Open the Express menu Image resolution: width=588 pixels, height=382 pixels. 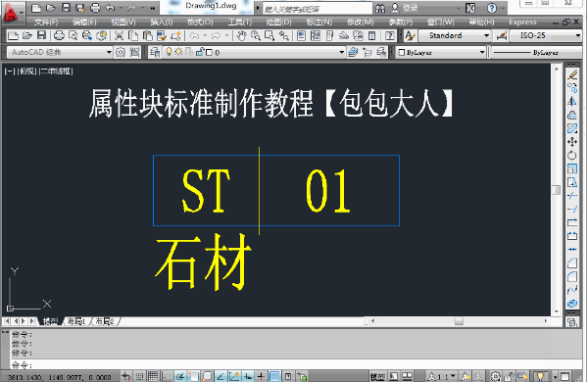522,23
